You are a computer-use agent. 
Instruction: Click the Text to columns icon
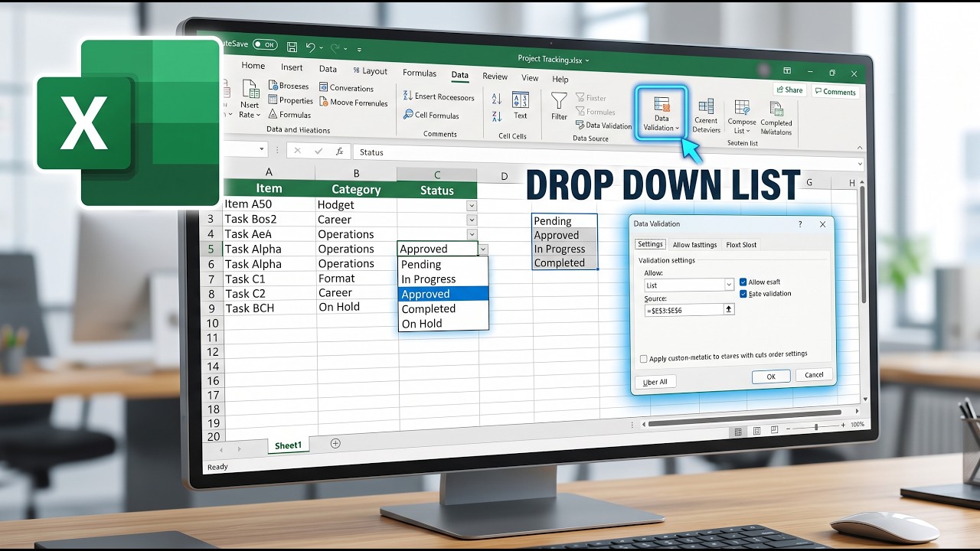tap(521, 100)
